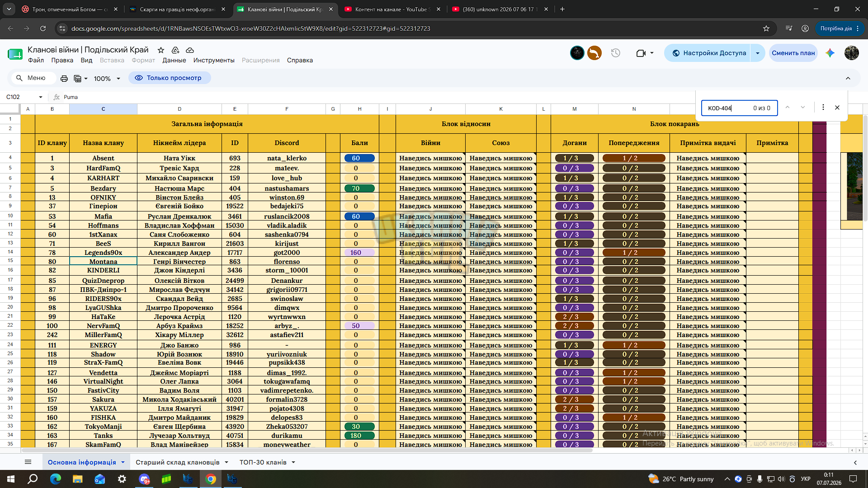Open the all sheets list icon

(x=28, y=462)
